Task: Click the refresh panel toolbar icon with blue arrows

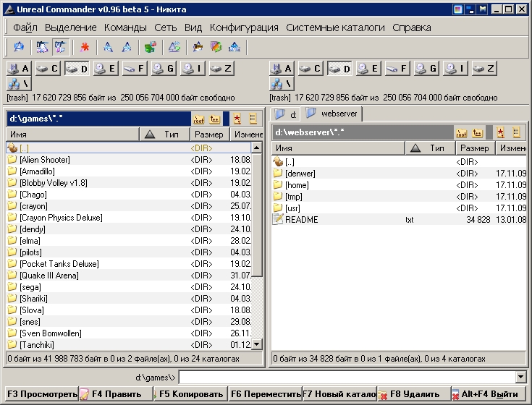Action: (x=18, y=47)
